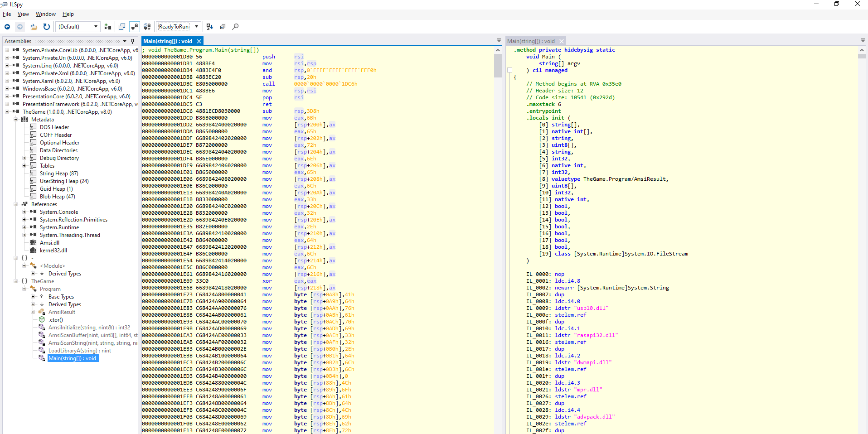Expand the Debug Directory node
868x434 pixels.
(x=24, y=158)
